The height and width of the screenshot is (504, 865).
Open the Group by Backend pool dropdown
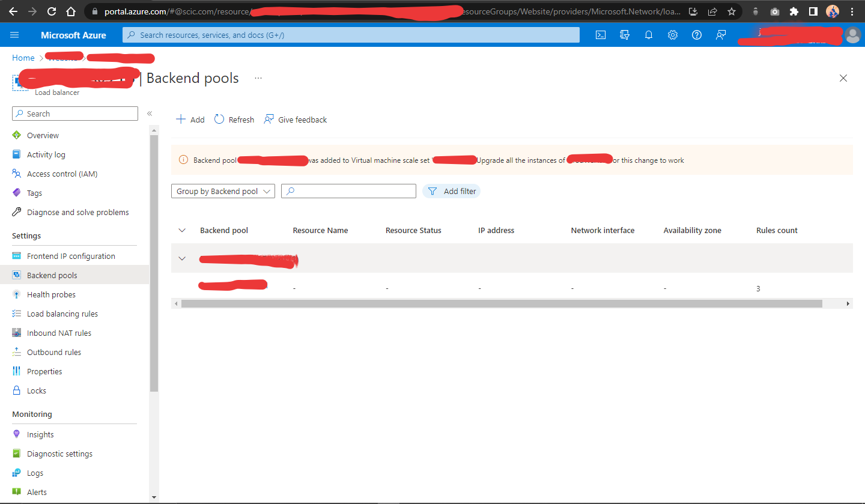(x=223, y=190)
